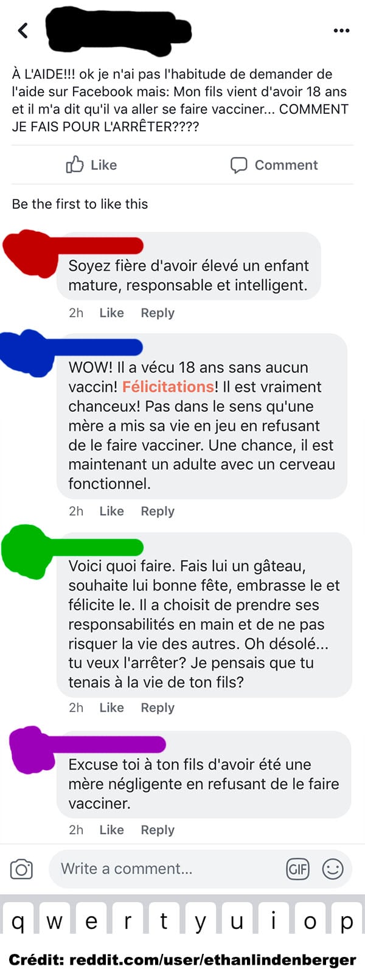The width and height of the screenshot is (365, 980).
Task: Like the 'WOW! Il a vécu' comment
Action: coord(111,511)
